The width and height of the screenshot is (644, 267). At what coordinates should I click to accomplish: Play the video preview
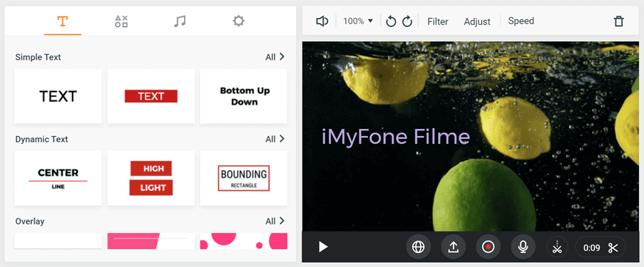[x=323, y=247]
